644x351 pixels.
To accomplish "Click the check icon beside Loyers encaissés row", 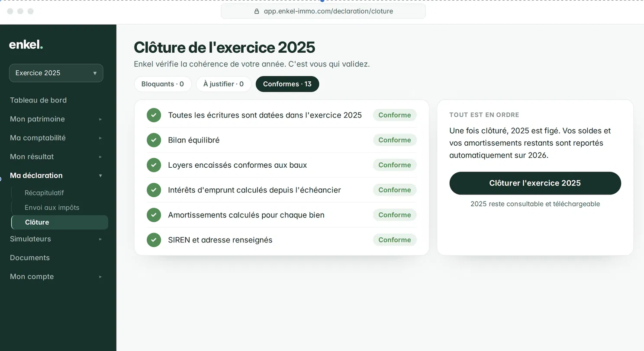I will [x=154, y=165].
